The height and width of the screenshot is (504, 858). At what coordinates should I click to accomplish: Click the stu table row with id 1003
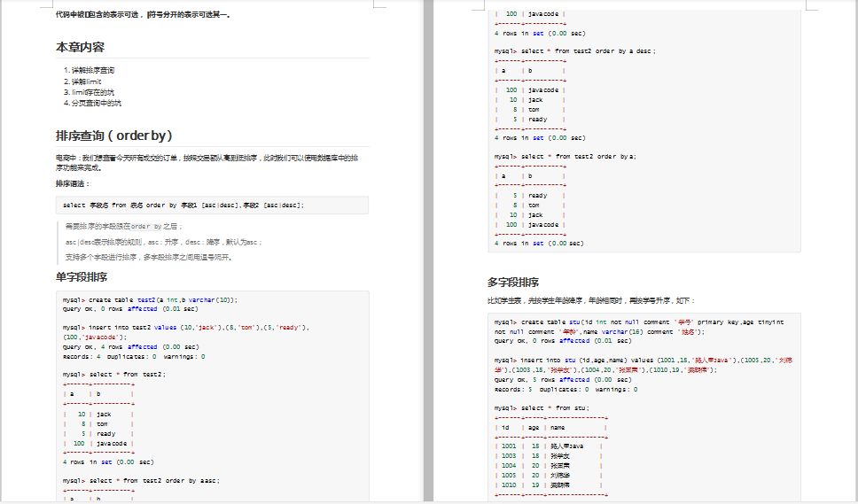549,456
